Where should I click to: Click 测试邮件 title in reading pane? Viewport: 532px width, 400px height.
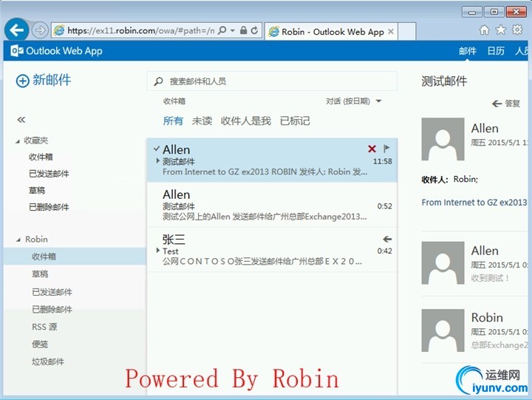point(444,81)
